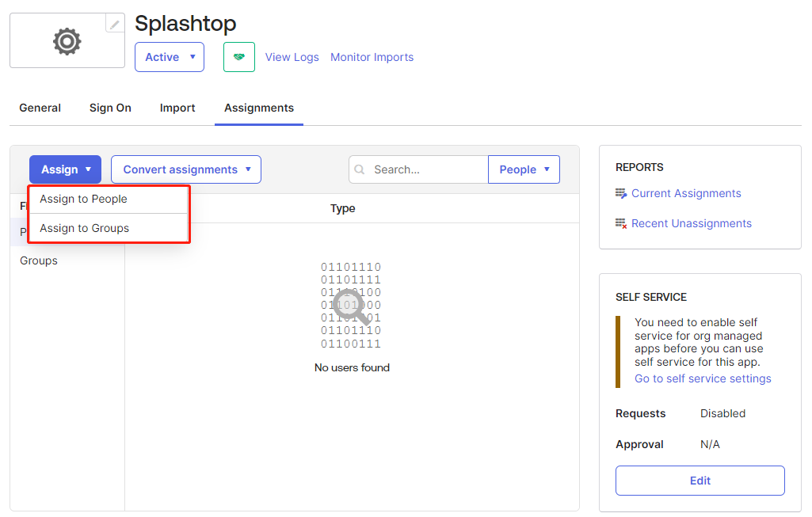
Task: Choose Assign to Groups
Action: coord(108,228)
